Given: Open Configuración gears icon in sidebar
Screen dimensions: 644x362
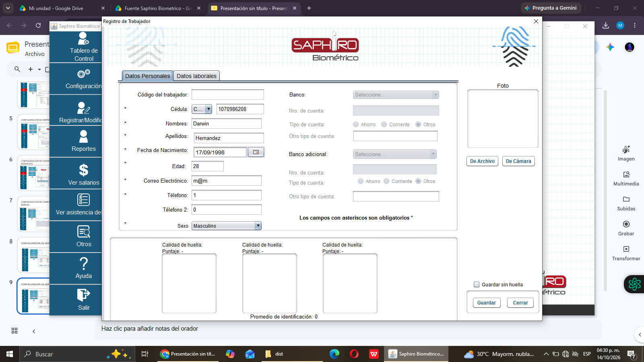Looking at the screenshot, I should [x=84, y=74].
